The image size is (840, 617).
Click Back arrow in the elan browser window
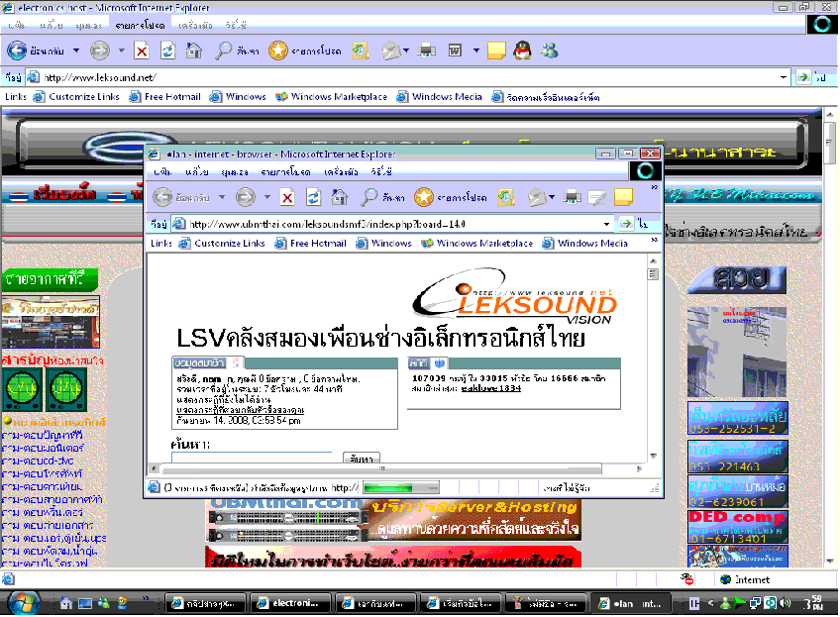[x=162, y=197]
